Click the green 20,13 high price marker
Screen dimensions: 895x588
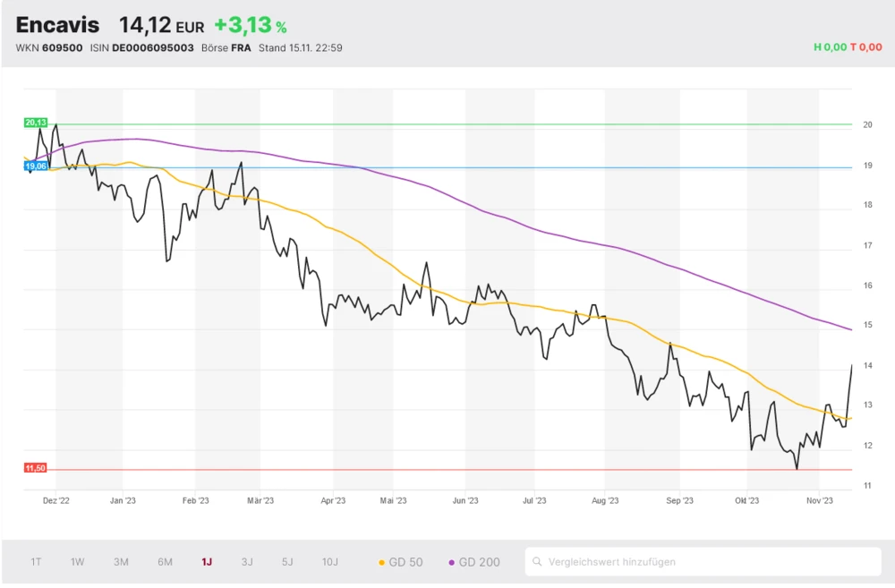pos(36,123)
